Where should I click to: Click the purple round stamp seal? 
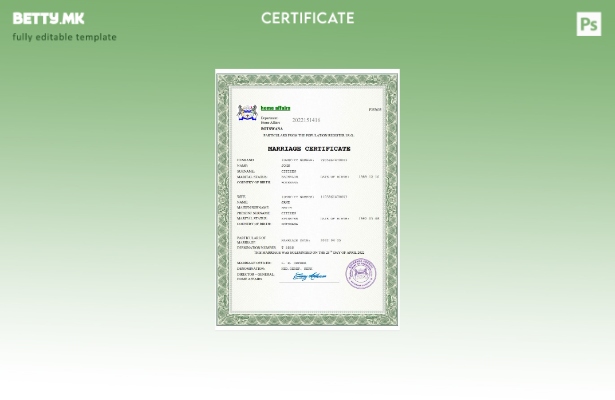pos(361,273)
